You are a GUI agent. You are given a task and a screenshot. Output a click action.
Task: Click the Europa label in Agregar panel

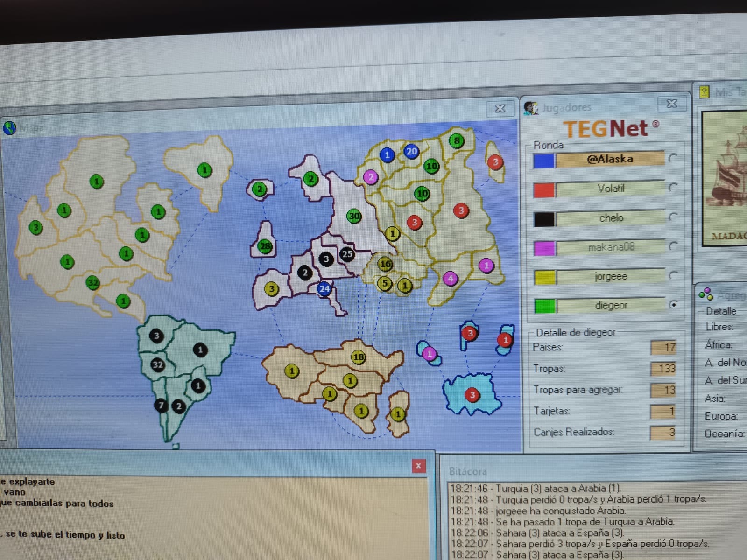pyautogui.click(x=721, y=416)
